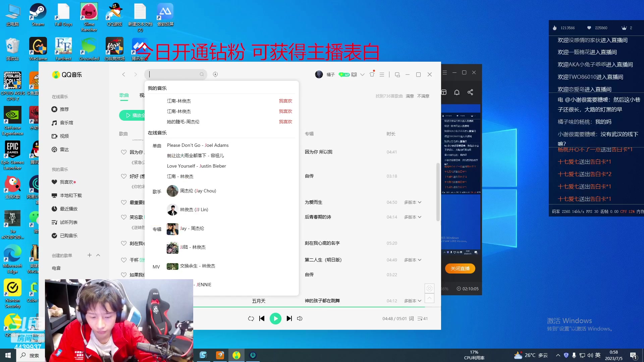Click next track button
The width and height of the screenshot is (644, 362).
[289, 318]
